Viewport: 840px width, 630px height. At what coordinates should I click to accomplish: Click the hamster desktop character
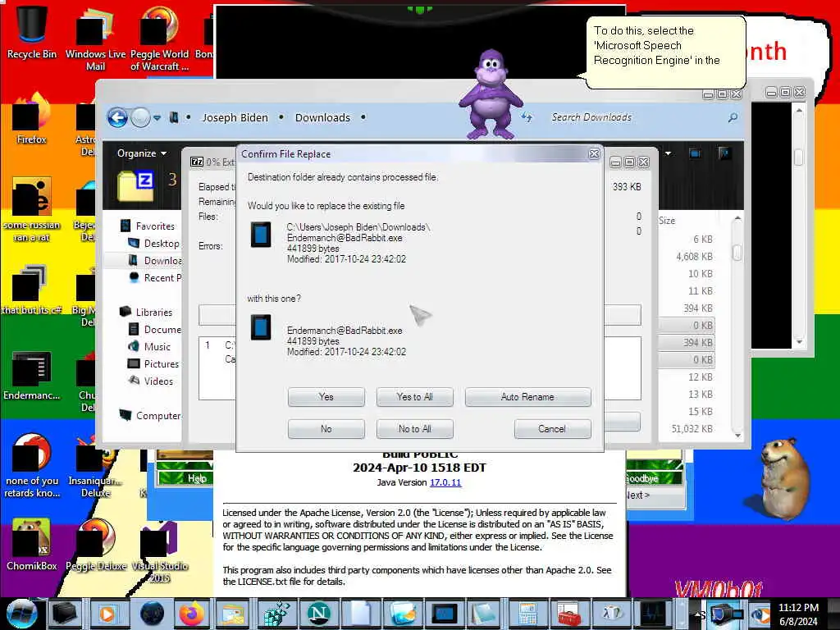coord(784,478)
